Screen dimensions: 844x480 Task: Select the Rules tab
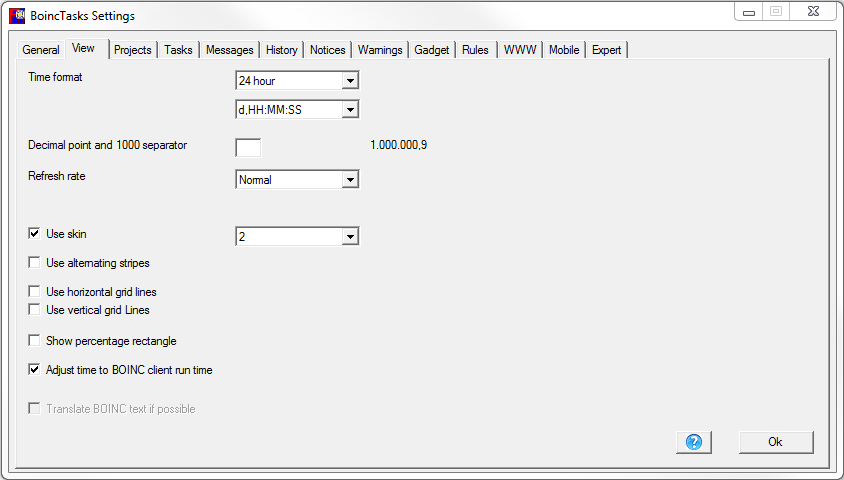click(x=475, y=50)
